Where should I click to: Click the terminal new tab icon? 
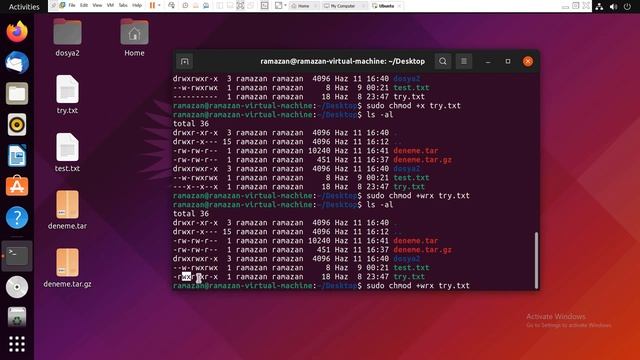click(x=184, y=62)
